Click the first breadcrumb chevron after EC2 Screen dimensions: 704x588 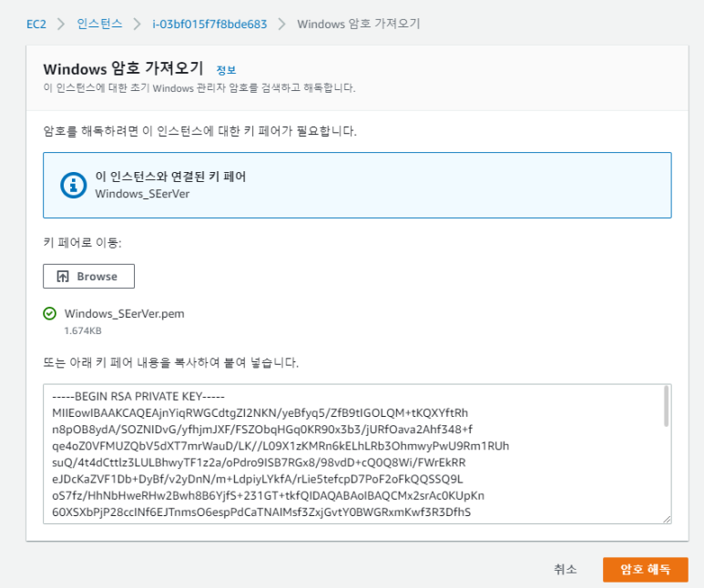[x=61, y=24]
